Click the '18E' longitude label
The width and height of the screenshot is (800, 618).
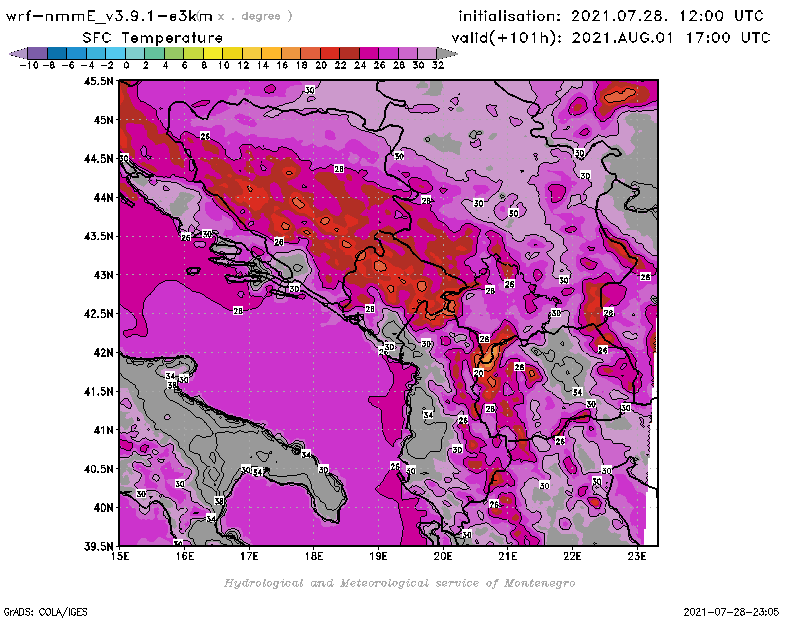tap(314, 556)
